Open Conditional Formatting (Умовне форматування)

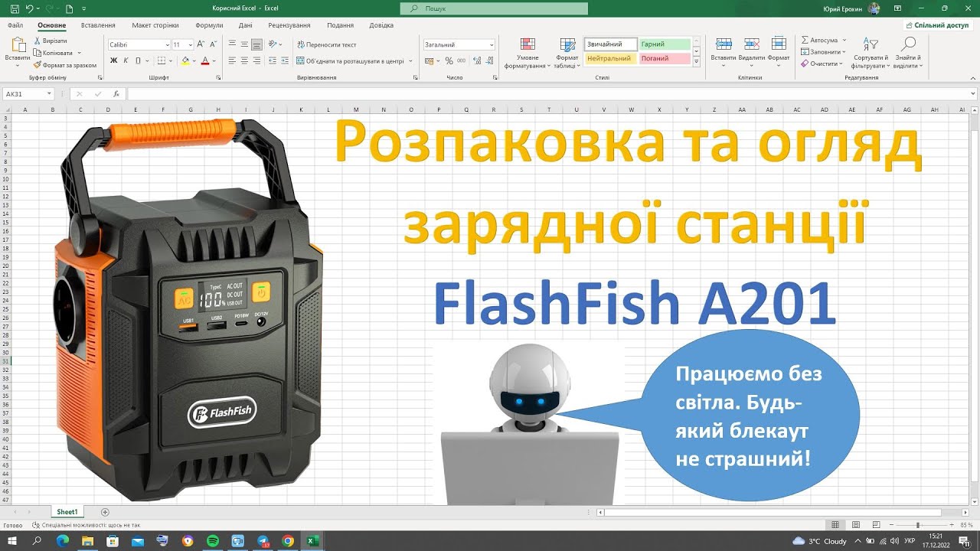coord(528,53)
